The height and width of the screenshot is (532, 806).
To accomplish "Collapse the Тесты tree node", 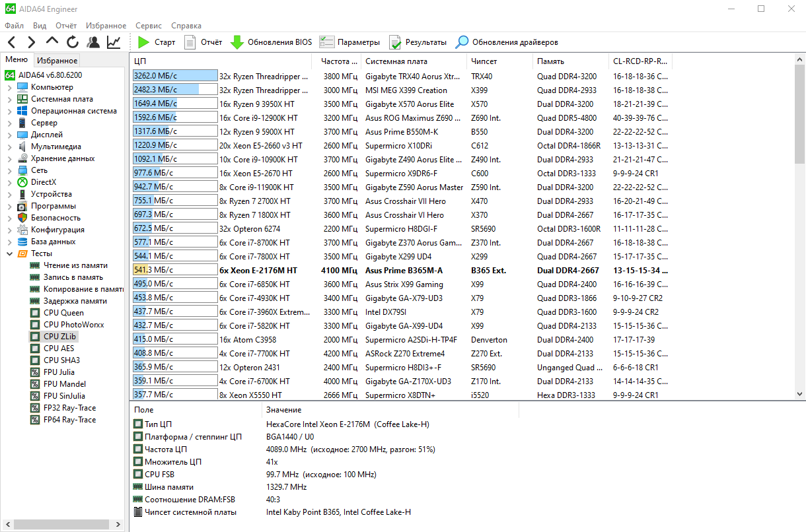I will (x=10, y=253).
